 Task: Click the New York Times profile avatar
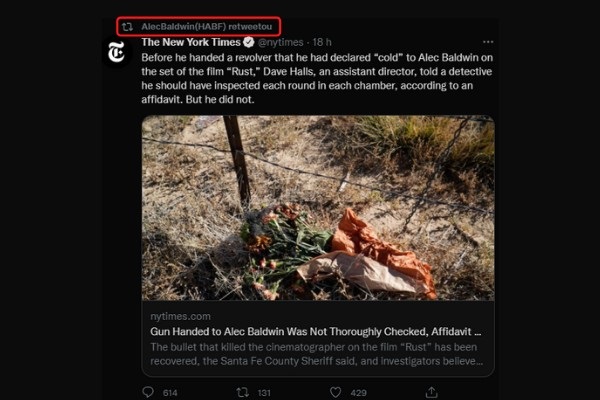116,52
